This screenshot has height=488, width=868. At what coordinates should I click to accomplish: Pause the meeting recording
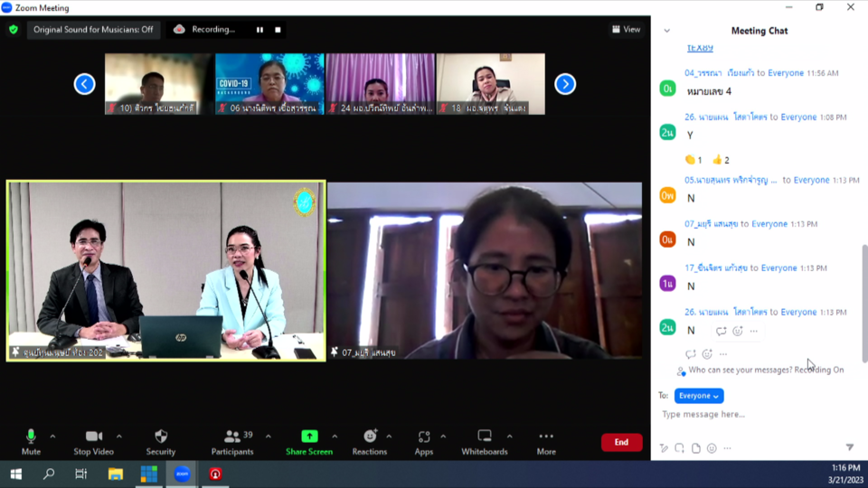(x=259, y=30)
